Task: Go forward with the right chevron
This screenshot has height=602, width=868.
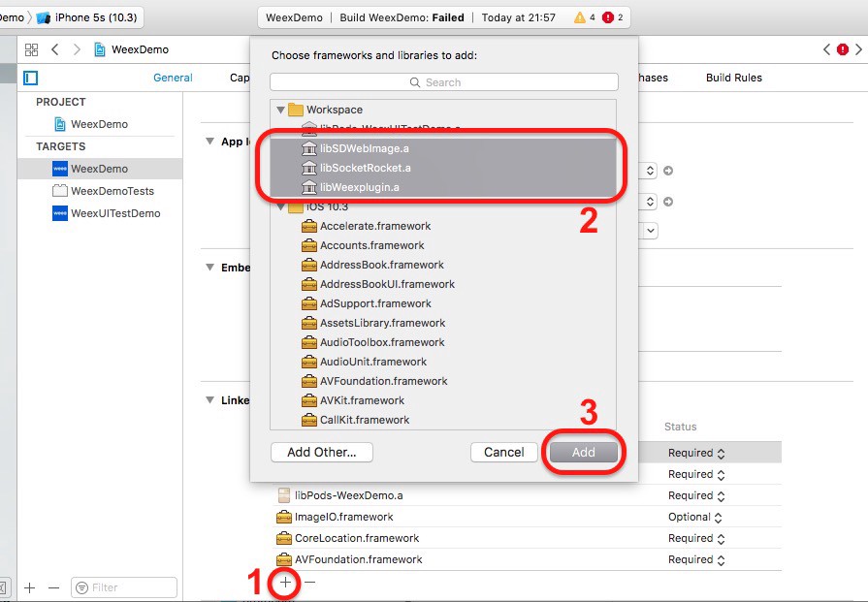Action: (77, 49)
